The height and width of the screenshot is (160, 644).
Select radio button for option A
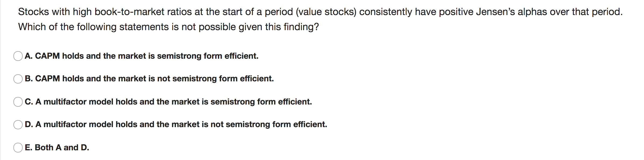coord(18,56)
